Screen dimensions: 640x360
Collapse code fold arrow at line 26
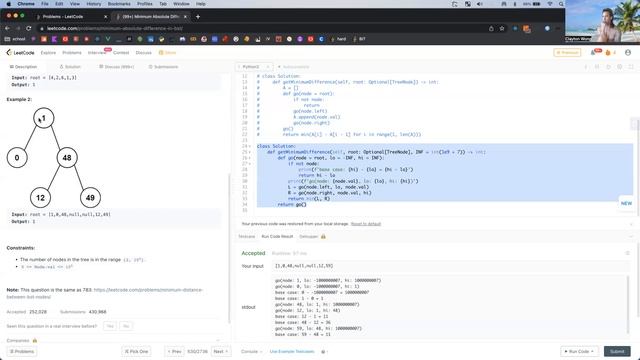click(x=249, y=158)
